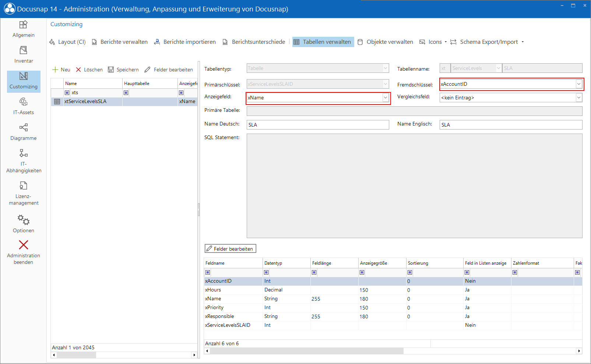
Task: Click Felder bearbeiten button above field grid
Action: pos(230,249)
